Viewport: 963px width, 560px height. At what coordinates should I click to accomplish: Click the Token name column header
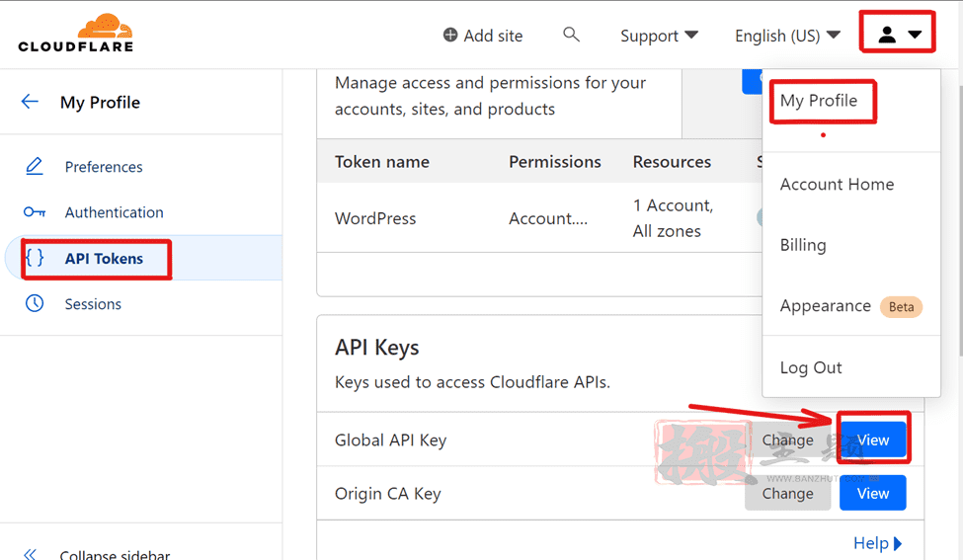point(382,162)
